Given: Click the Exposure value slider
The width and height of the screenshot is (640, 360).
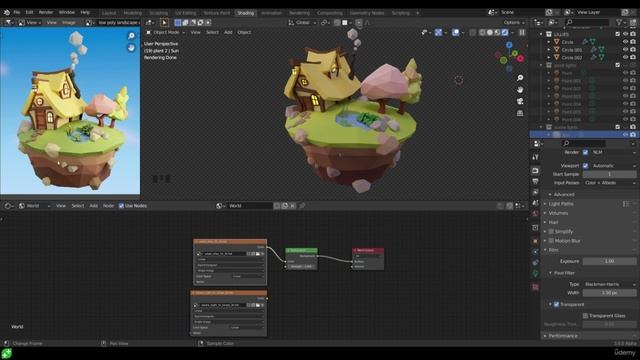Looking at the screenshot, I should coord(609,261).
